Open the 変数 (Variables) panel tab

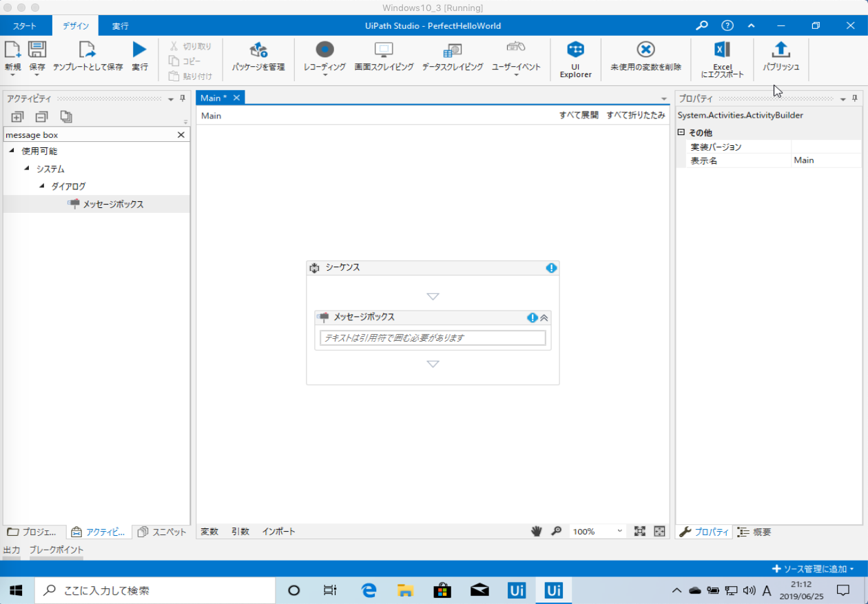[209, 532]
